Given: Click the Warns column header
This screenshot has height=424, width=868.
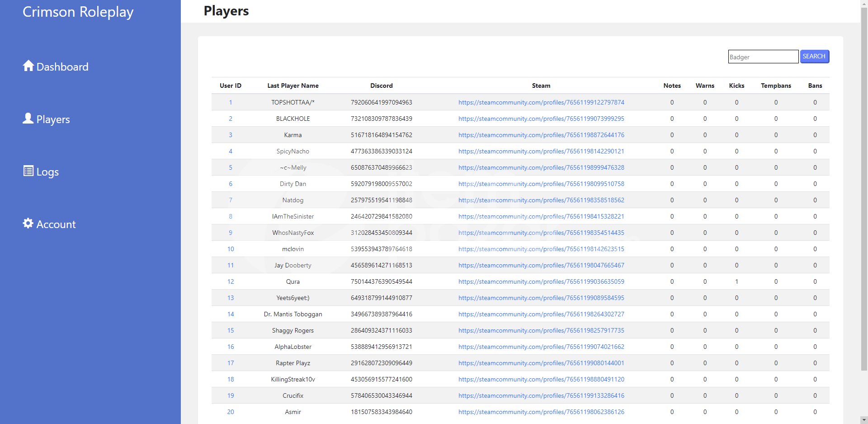Looking at the screenshot, I should click(x=705, y=86).
